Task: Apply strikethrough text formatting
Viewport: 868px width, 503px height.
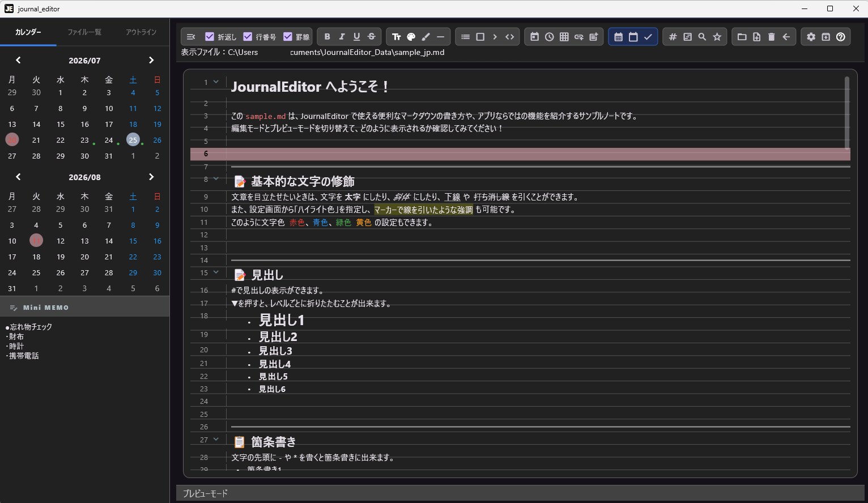Action: pyautogui.click(x=371, y=37)
